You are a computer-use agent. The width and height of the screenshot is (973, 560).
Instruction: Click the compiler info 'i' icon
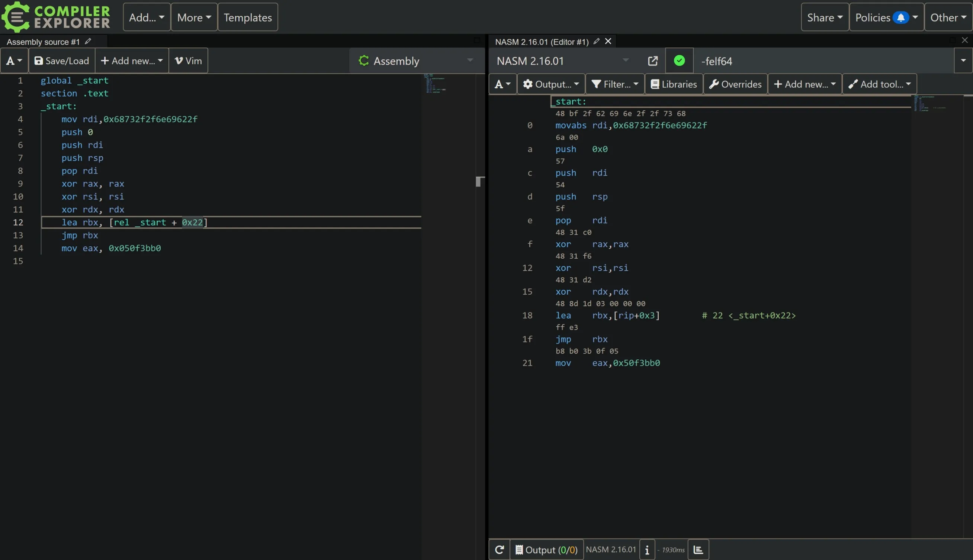[647, 550]
